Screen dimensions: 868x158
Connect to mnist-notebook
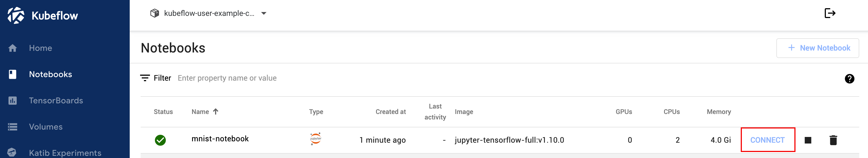(768, 140)
